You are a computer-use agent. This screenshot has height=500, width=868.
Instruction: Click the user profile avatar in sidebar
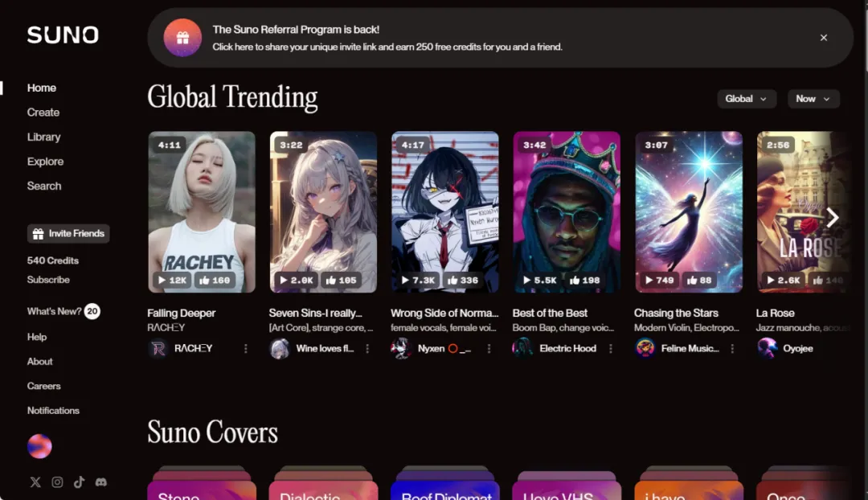click(39, 446)
